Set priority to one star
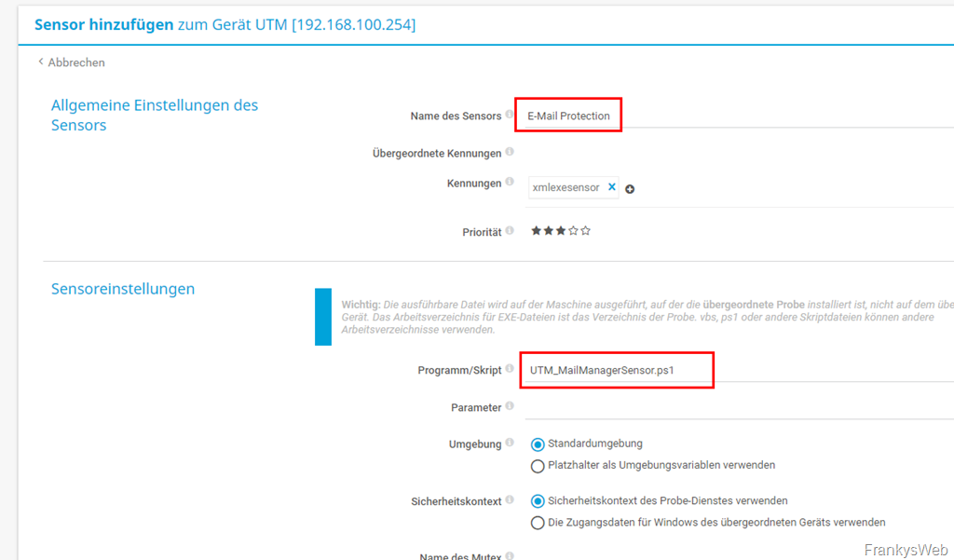The height and width of the screenshot is (560, 954). [537, 231]
